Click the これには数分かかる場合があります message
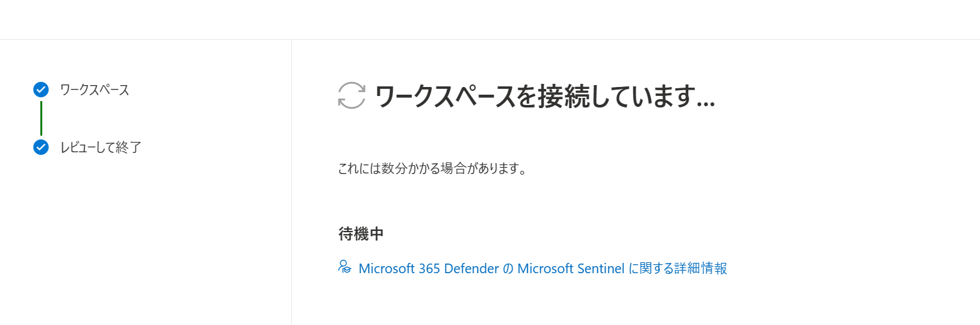Screen dimensions: 980x325 (x=432, y=170)
